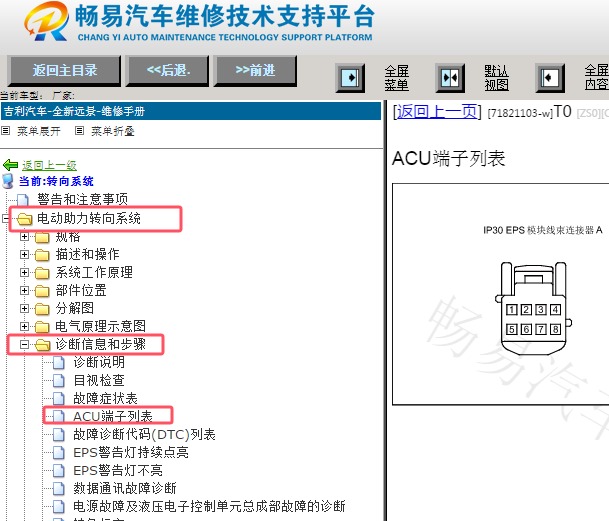Click the 故障诊断代码(DTC)列表 page icon
609x521 pixels.
click(59, 435)
